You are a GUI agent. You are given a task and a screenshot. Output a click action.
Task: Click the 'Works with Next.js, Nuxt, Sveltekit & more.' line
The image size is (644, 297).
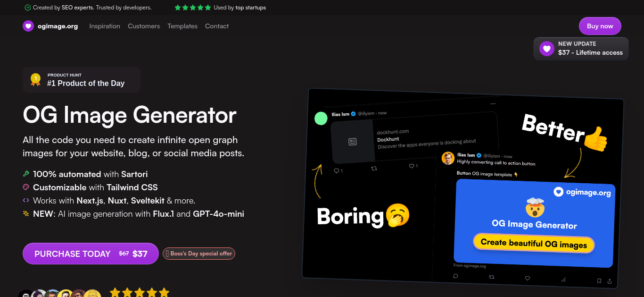[x=114, y=201]
